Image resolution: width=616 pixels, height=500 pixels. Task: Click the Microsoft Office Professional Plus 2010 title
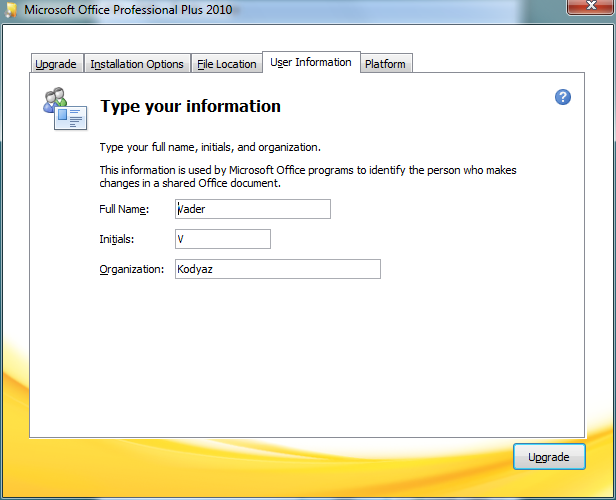(x=128, y=9)
